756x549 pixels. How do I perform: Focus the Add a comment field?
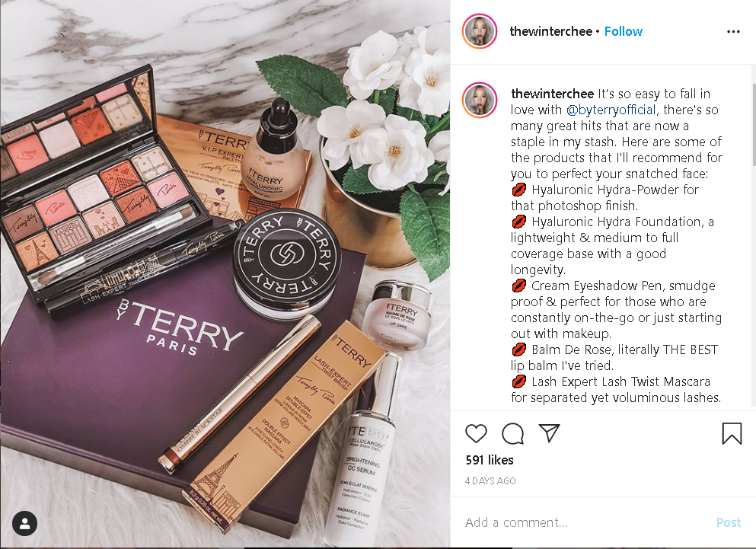pyautogui.click(x=585, y=522)
